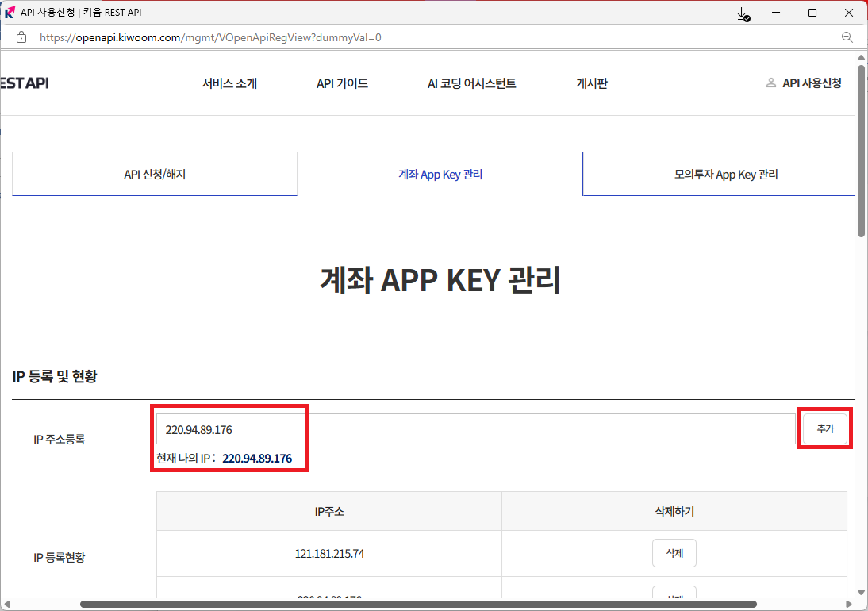
Task: Open the 서비스 소개 menu
Action: tap(229, 83)
